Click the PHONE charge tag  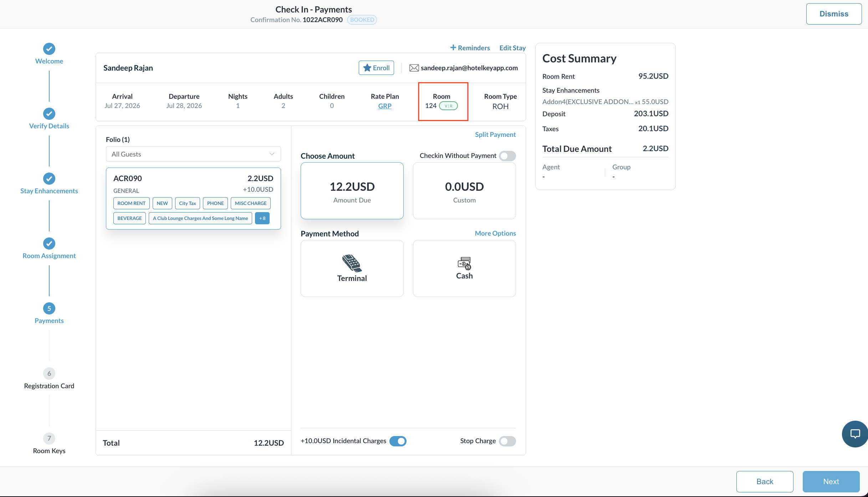point(215,203)
